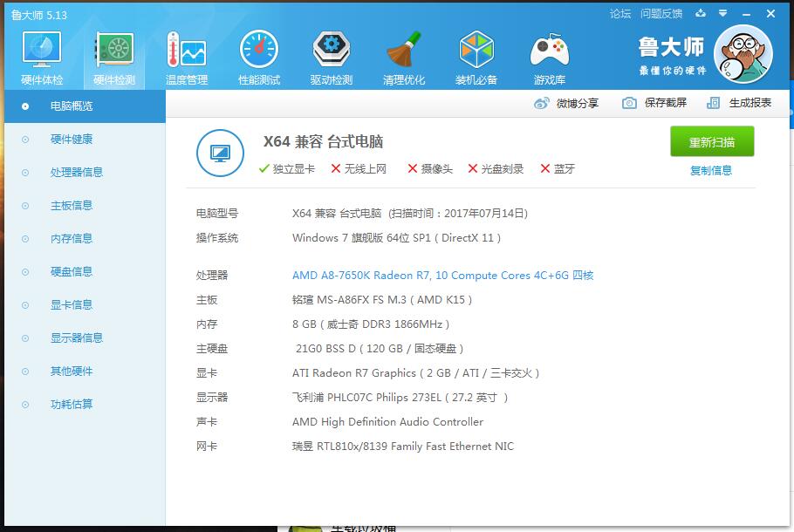Viewport: 794px width, 532px height.
Task: Click 保存截屏 save screenshot text
Action: pos(666,103)
